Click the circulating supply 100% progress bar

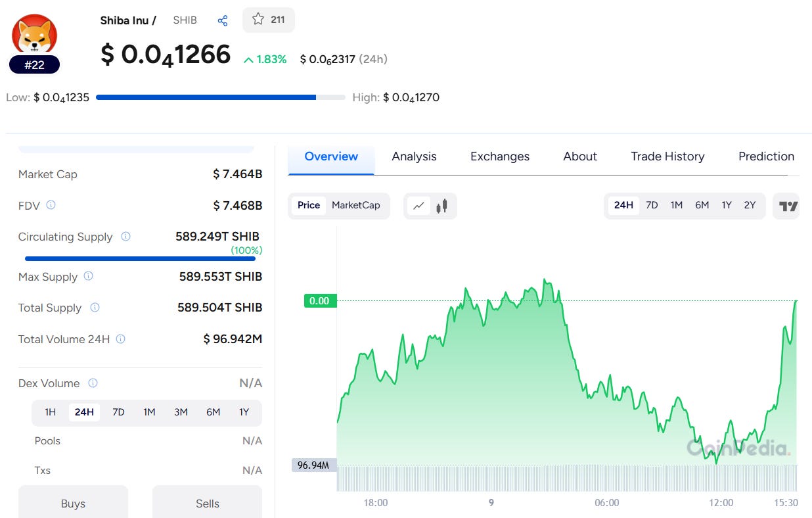pos(140,259)
